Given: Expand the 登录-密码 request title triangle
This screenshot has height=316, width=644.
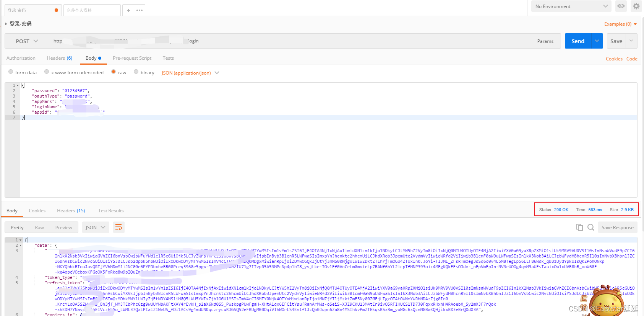Looking at the screenshot, I should point(6,24).
